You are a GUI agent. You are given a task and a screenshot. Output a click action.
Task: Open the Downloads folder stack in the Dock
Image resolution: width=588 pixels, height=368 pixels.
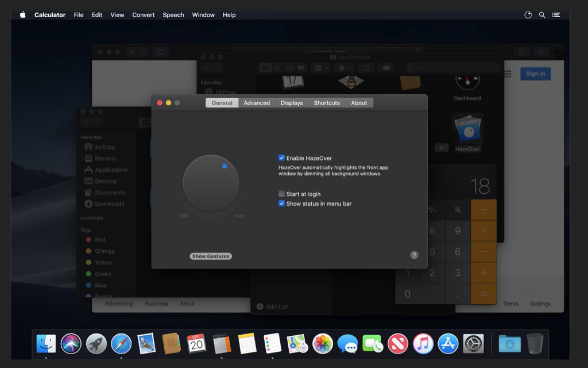[509, 344]
